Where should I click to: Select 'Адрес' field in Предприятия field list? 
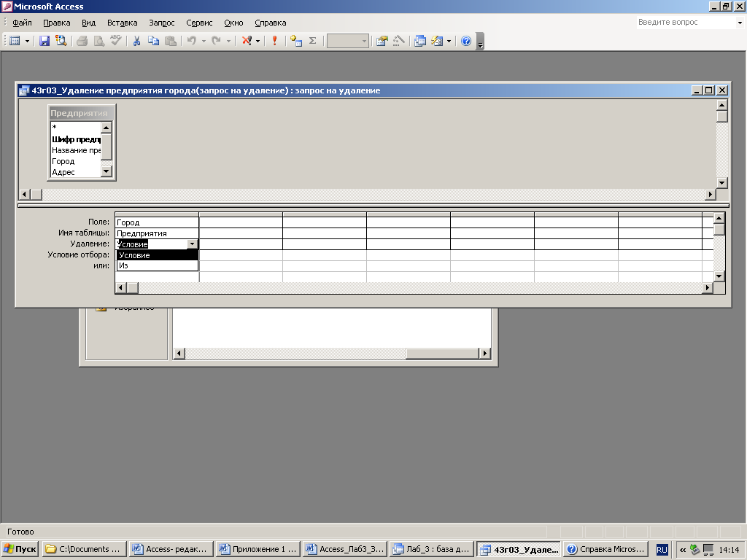coord(76,172)
